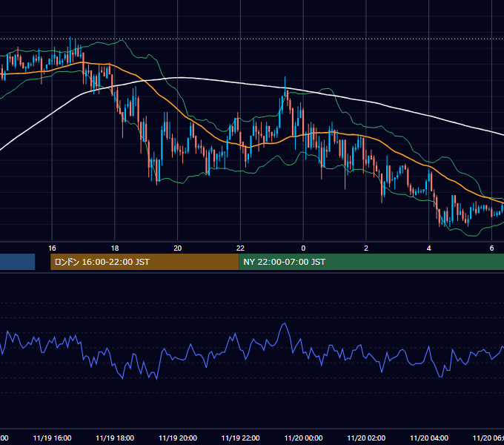Image resolution: width=504 pixels, height=445 pixels.
Task: Select the NY 22:00-07:00 JST session bar
Action: point(371,262)
